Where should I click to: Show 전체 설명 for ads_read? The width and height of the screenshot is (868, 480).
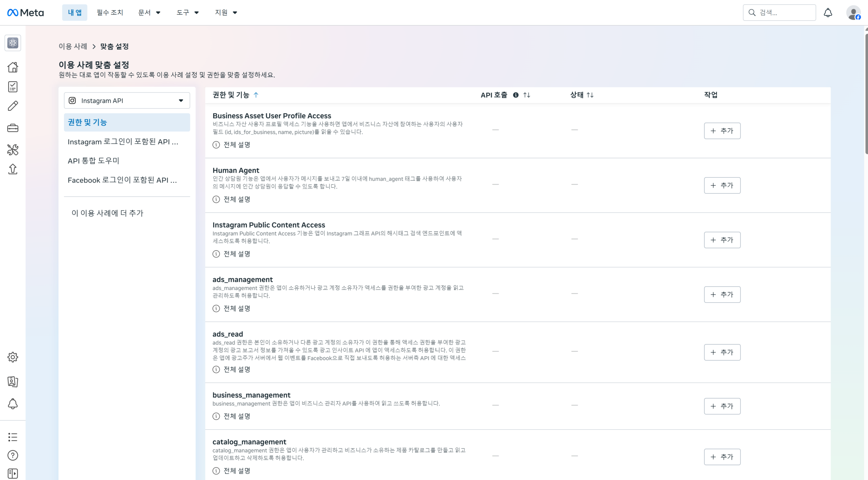click(232, 369)
